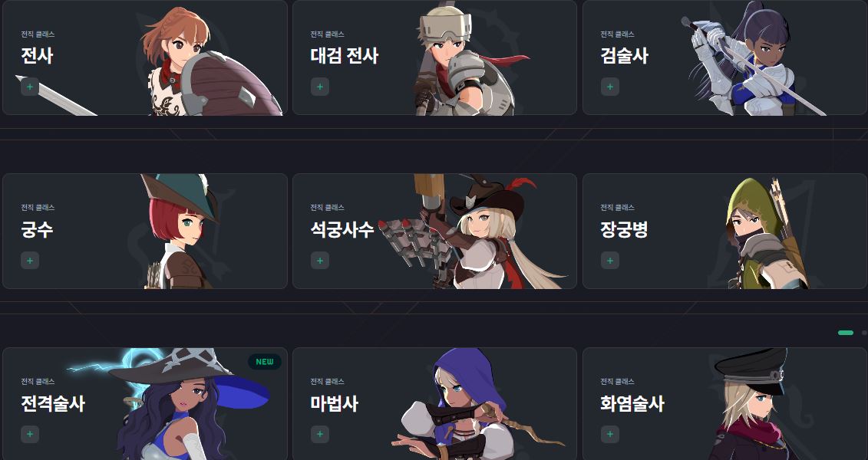Click the plus icon under 석궁사수
Screen dimensions: 868x460
320,261
